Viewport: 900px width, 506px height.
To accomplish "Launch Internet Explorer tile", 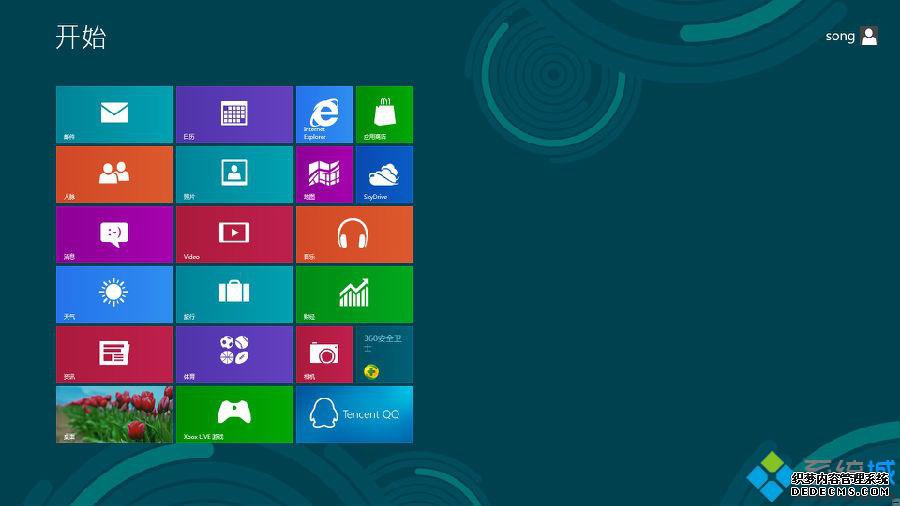I will click(x=324, y=114).
